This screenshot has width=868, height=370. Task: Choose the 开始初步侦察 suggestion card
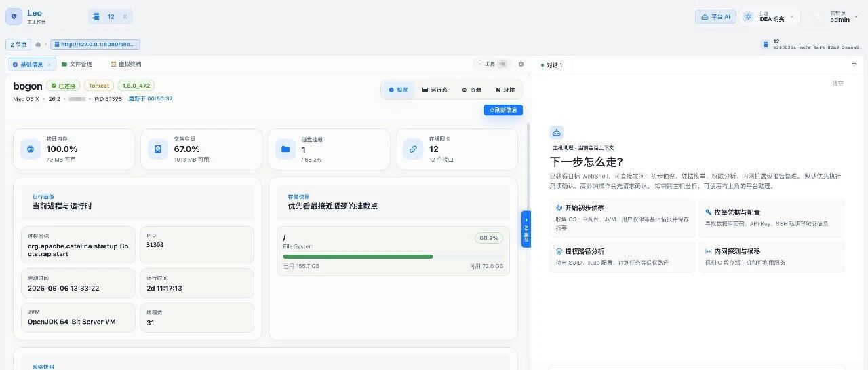point(623,218)
